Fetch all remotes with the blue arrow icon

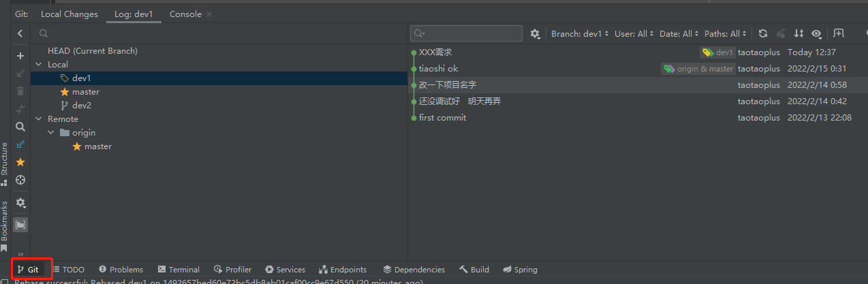pyautogui.click(x=20, y=144)
